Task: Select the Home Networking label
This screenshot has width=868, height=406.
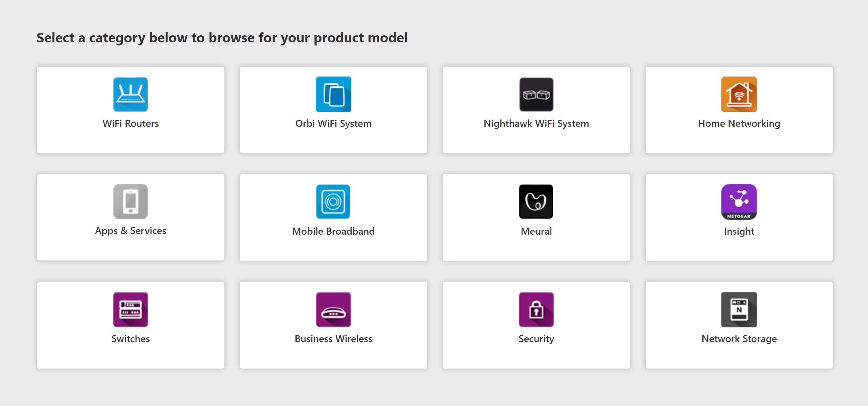Action: coord(739,123)
